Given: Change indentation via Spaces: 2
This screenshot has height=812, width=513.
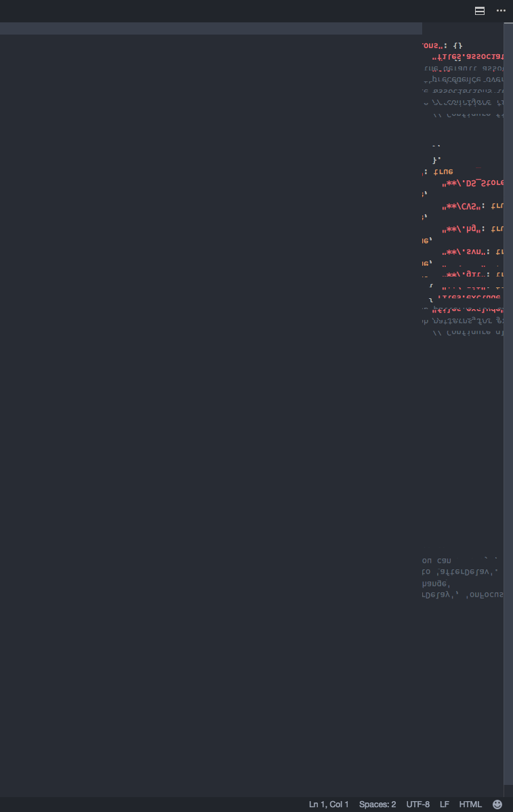Looking at the screenshot, I should pyautogui.click(x=377, y=805).
